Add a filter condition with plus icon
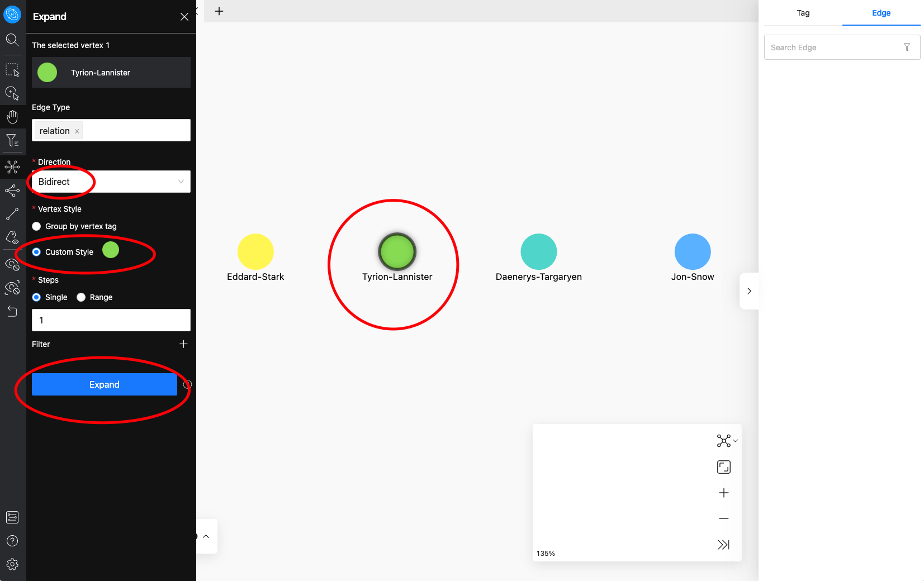This screenshot has width=924, height=581. click(x=183, y=344)
